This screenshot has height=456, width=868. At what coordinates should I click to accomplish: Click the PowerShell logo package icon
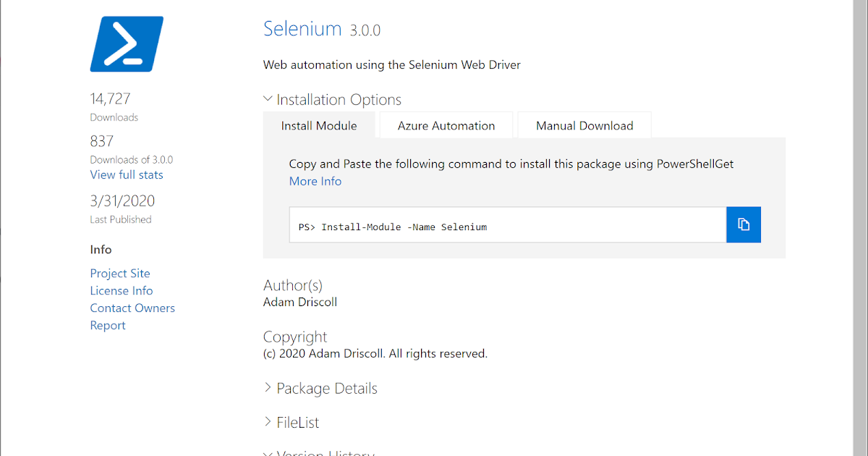click(x=127, y=44)
